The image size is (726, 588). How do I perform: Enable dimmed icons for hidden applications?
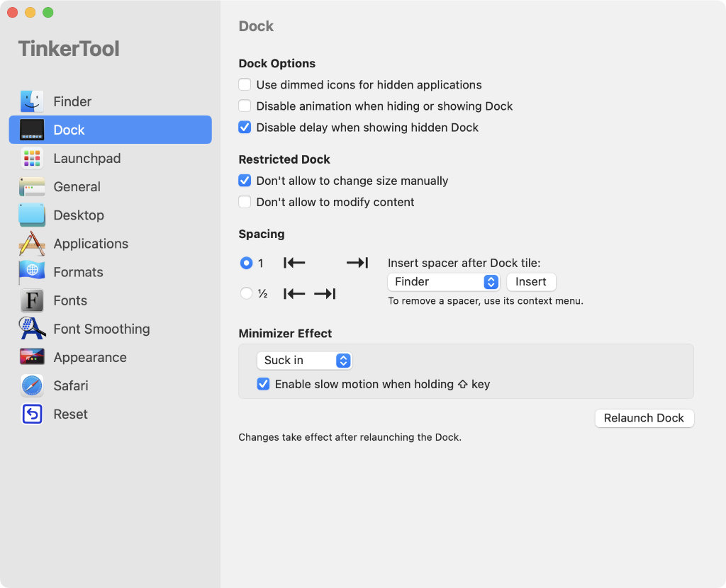(x=245, y=85)
